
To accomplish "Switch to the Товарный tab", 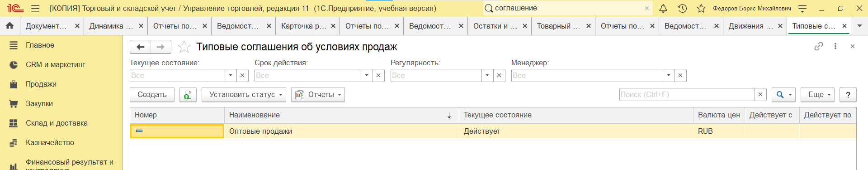I will [559, 26].
